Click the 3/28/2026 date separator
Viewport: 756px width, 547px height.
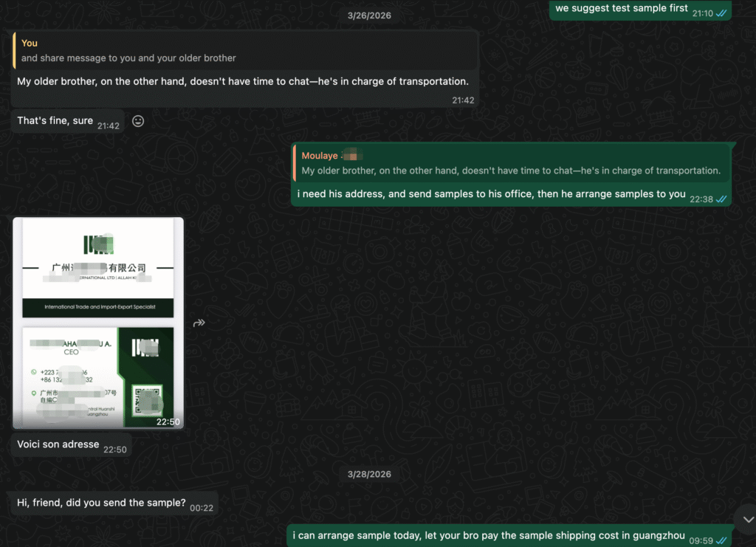click(369, 474)
